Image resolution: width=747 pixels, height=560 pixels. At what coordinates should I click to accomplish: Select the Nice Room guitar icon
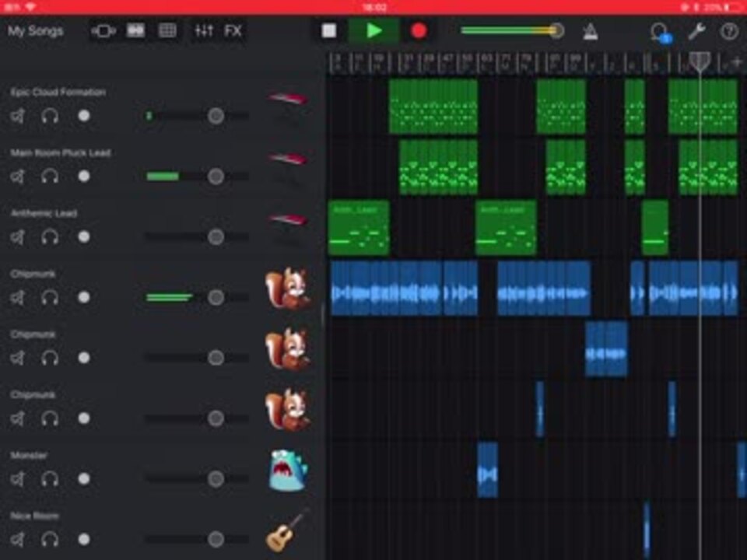click(287, 530)
